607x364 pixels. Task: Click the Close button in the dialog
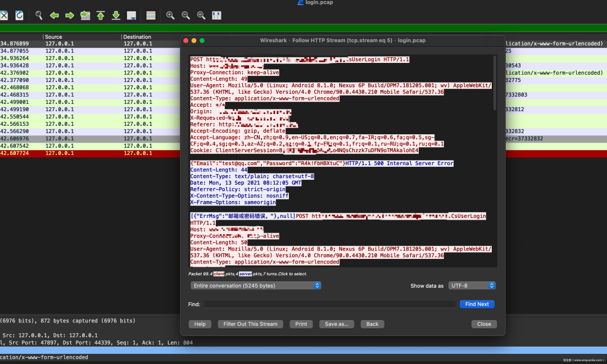coord(484,324)
